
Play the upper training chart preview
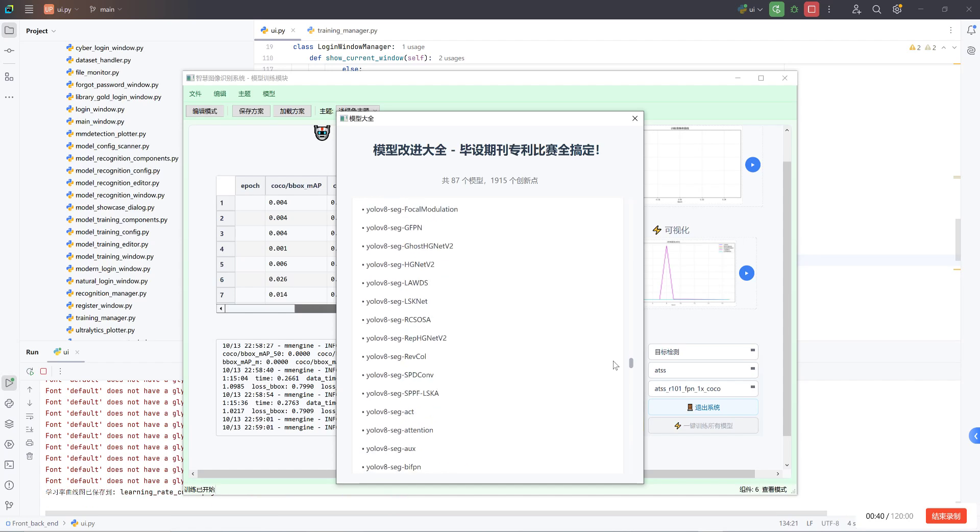click(x=752, y=165)
